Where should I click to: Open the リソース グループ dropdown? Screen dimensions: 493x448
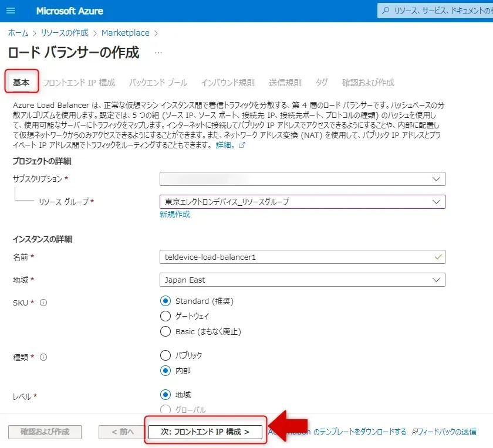tap(302, 202)
